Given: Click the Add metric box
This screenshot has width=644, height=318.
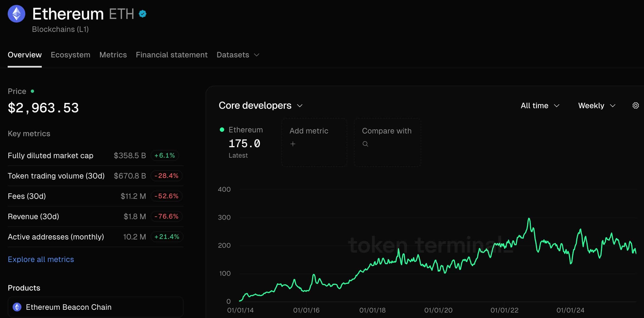Looking at the screenshot, I should pyautogui.click(x=314, y=142).
